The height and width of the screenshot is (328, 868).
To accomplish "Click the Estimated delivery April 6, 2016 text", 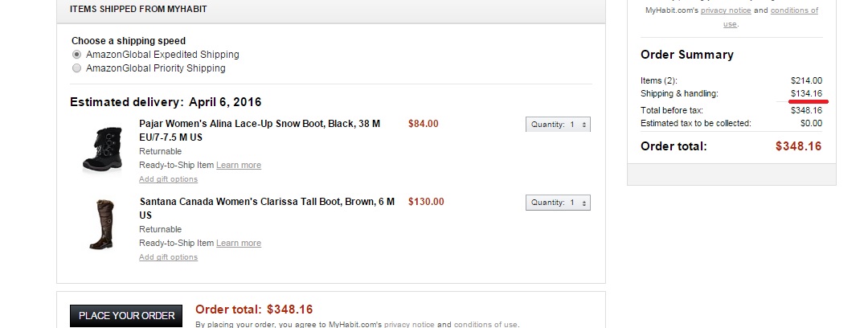I will tap(166, 102).
